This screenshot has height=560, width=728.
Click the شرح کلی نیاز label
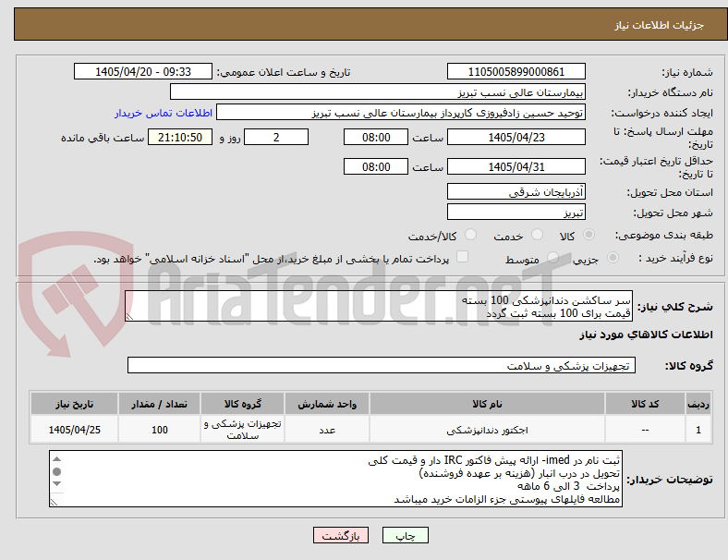coord(675,307)
